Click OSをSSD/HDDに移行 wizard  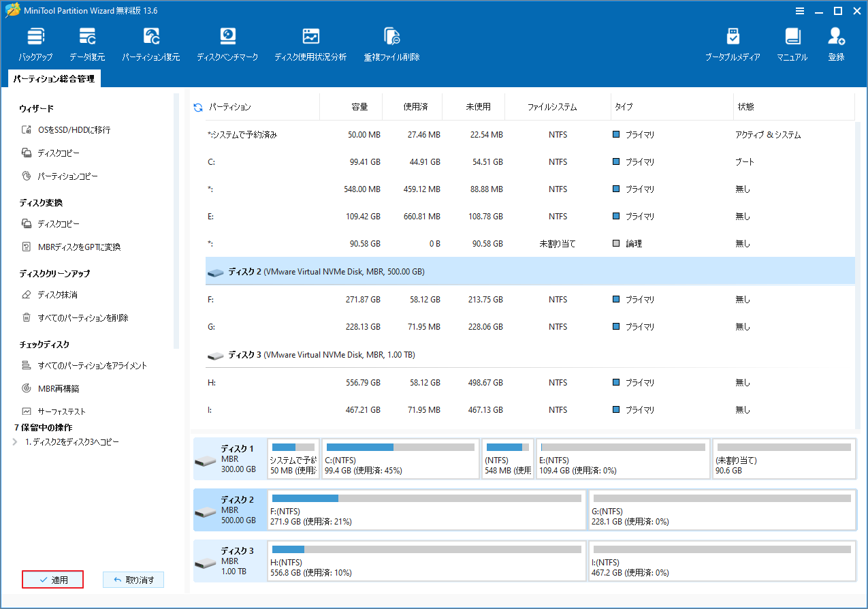[x=74, y=129]
